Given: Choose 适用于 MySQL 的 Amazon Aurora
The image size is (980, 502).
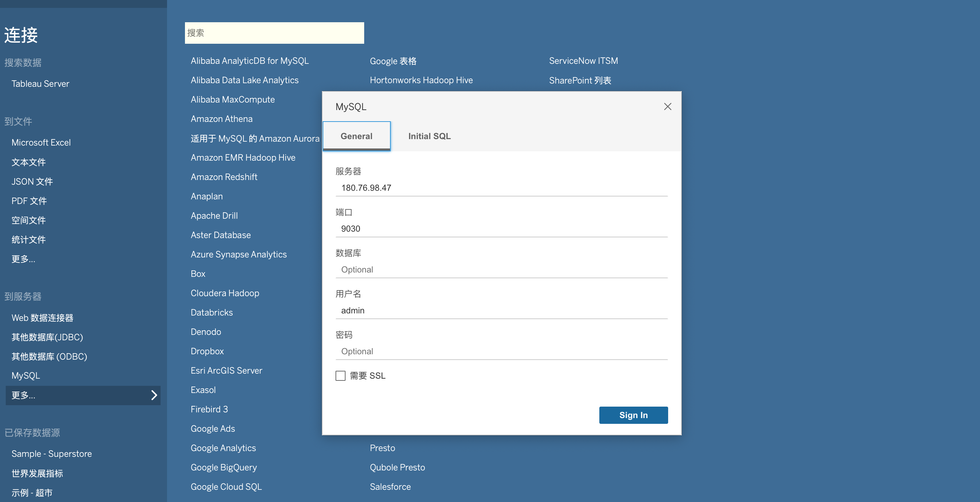Looking at the screenshot, I should point(255,138).
